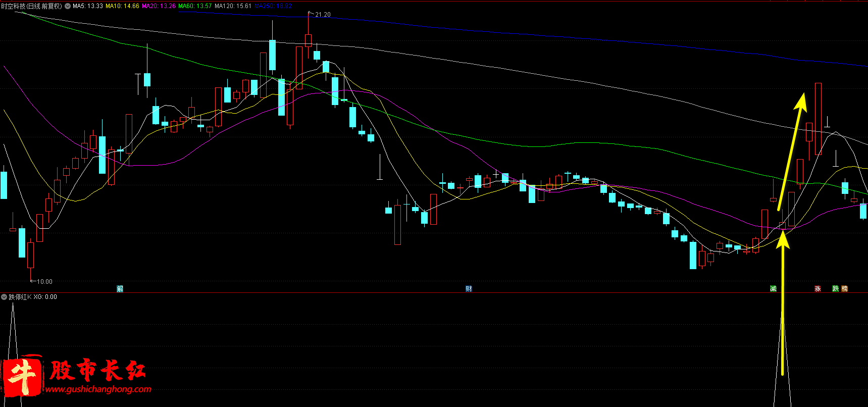
Task: Click the 解 event marker icon
Action: pos(120,289)
